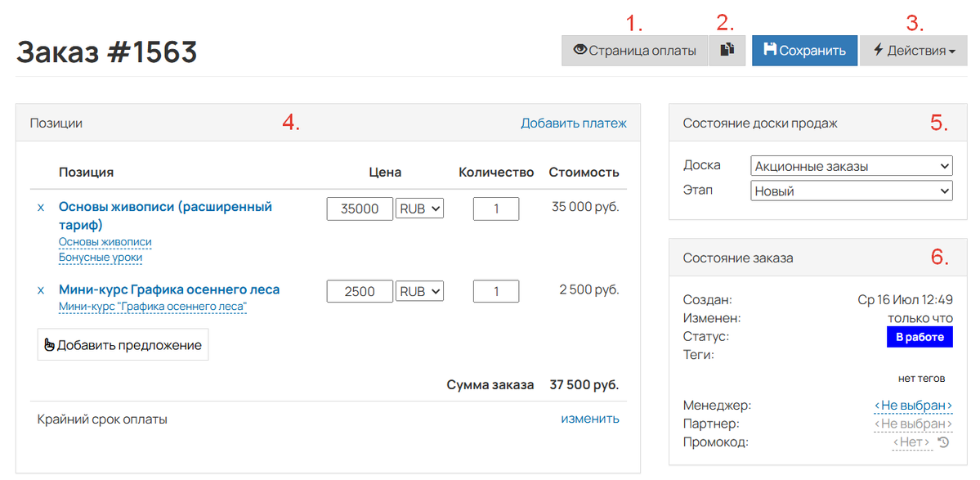Screen dimensions: 980x480
Task: Edit the 35000 price field
Action: [x=360, y=209]
